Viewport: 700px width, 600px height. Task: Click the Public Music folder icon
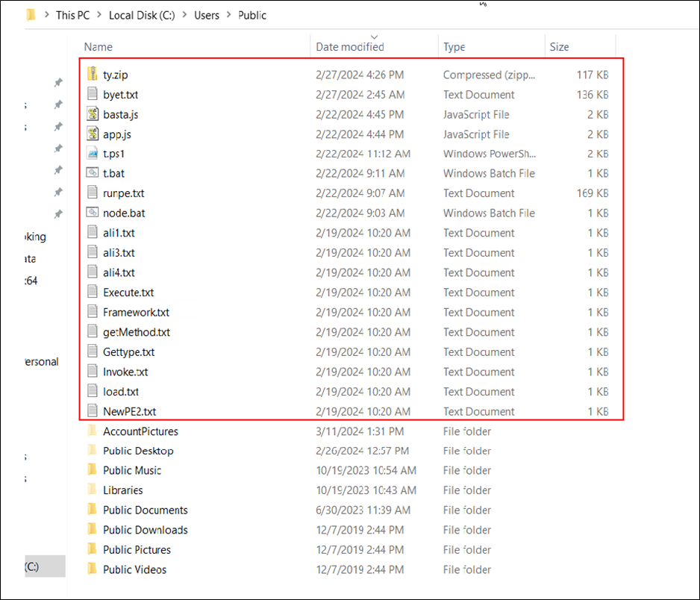93,470
